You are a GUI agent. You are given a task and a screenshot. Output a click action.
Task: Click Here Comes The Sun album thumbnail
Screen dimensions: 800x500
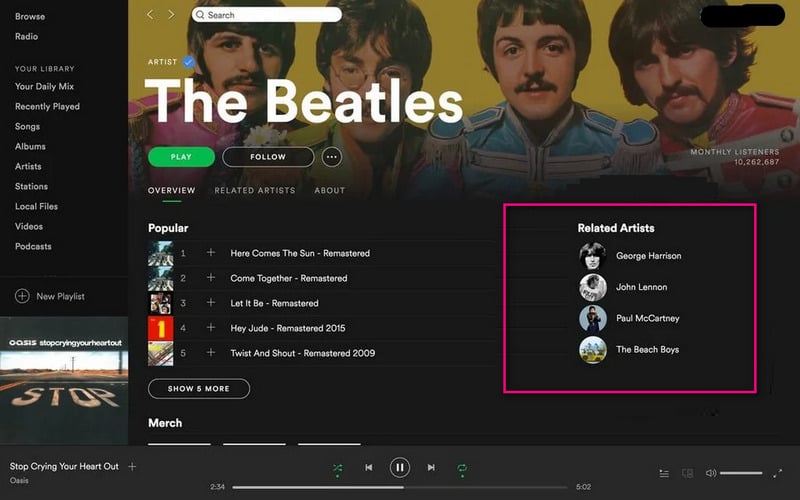(160, 253)
